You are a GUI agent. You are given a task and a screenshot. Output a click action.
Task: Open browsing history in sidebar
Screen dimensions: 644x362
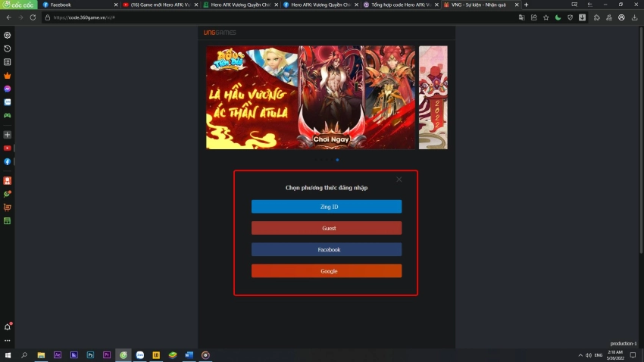pos(8,48)
